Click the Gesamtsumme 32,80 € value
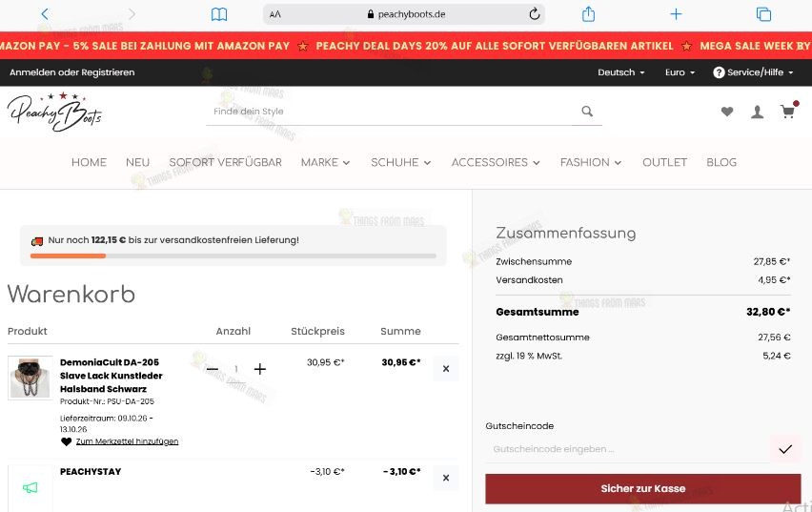The image size is (812, 512). tap(768, 312)
